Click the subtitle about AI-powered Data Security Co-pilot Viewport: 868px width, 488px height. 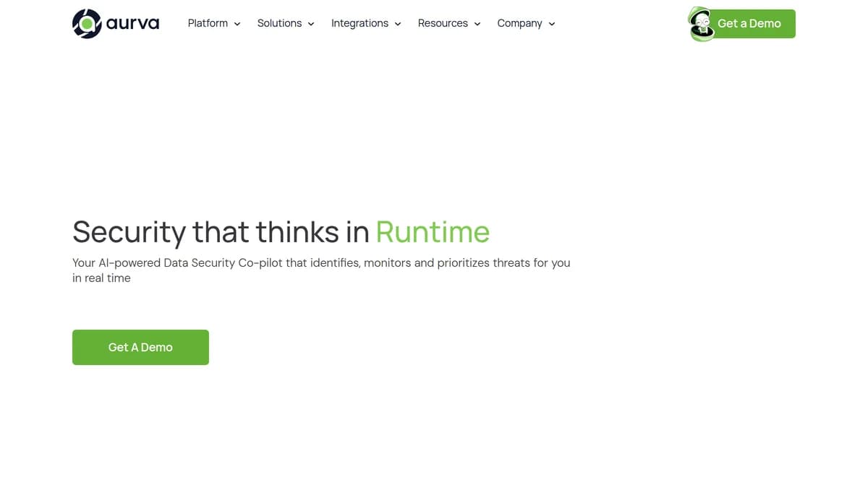[320, 270]
